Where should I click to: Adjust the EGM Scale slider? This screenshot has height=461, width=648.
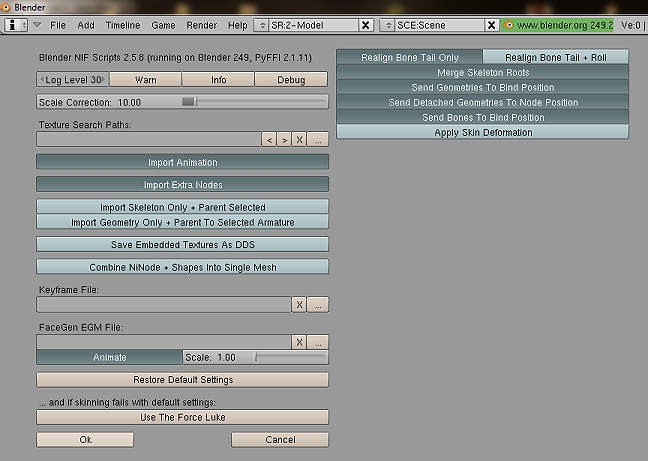256,357
